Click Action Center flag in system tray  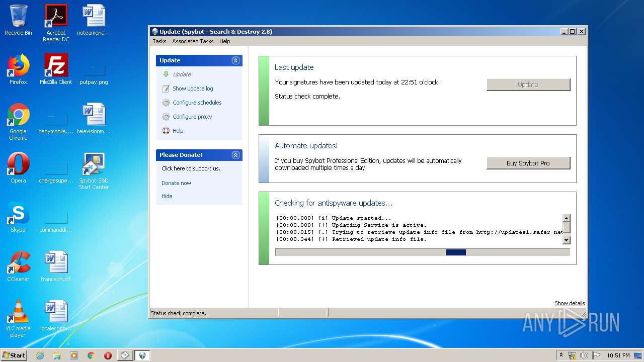597,355
